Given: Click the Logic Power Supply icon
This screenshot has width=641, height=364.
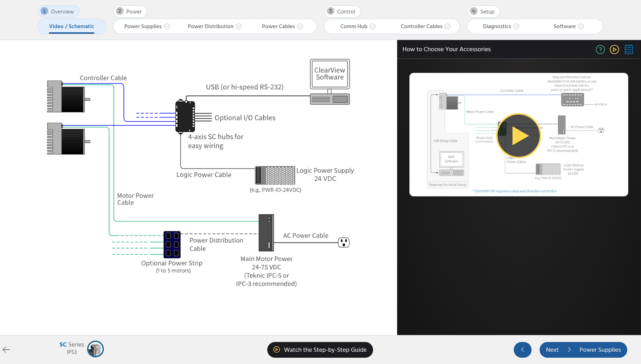Looking at the screenshot, I should pyautogui.click(x=275, y=175).
